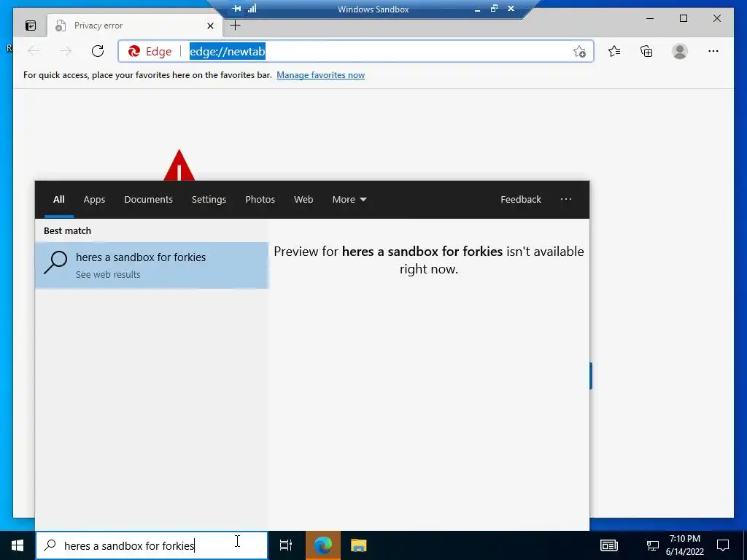This screenshot has height=560, width=747.
Task: Open the Manage favorites now link
Action: click(321, 75)
